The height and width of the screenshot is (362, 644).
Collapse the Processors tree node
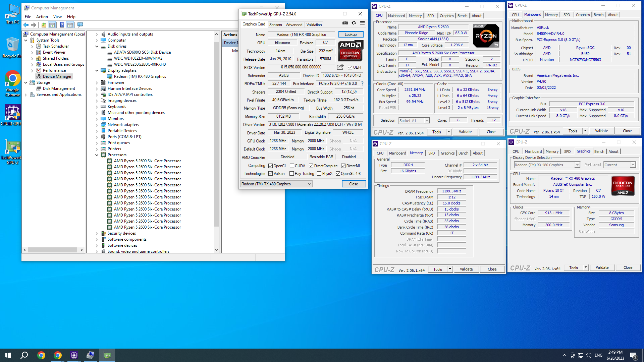(97, 155)
